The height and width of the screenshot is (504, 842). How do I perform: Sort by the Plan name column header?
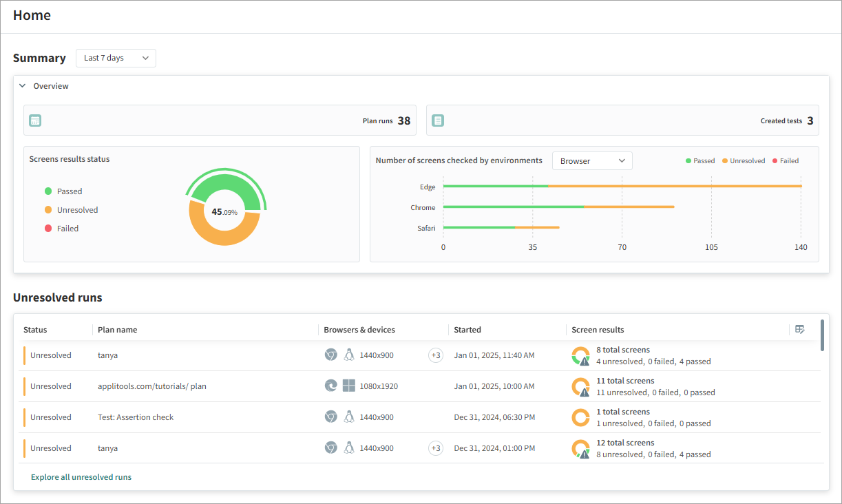pyautogui.click(x=117, y=330)
